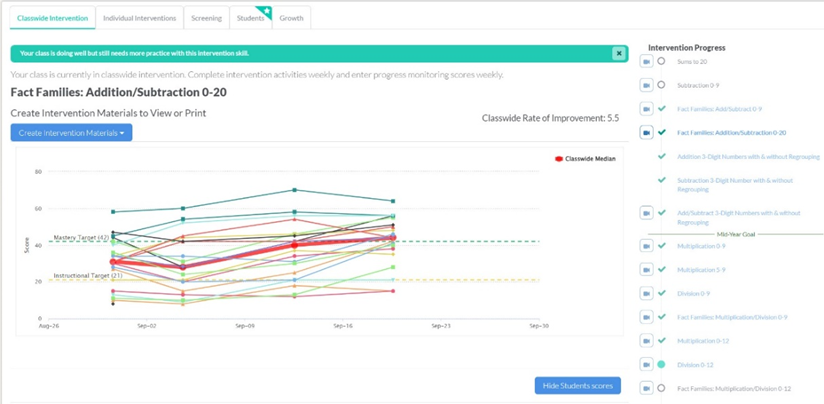Open the Screening tab
This screenshot has height=404, width=824.
point(206,18)
